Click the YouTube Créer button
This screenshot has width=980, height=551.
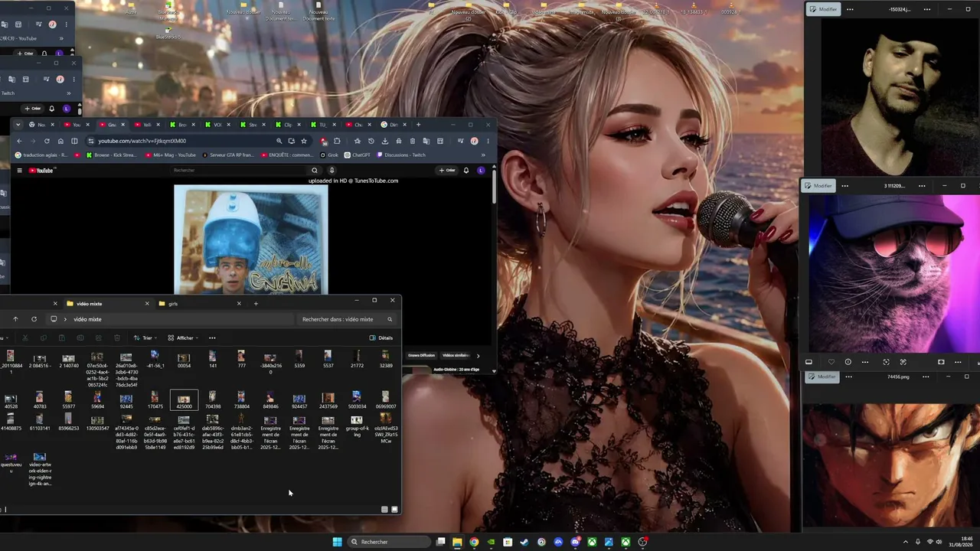tap(447, 170)
